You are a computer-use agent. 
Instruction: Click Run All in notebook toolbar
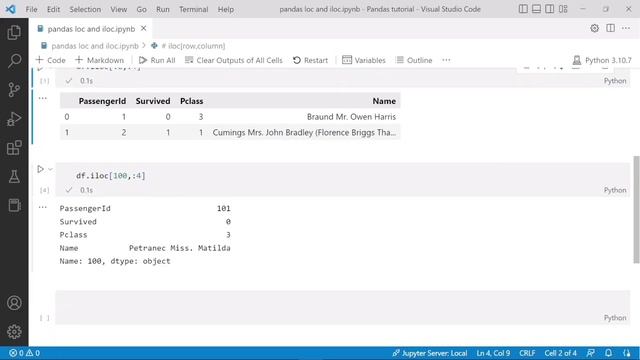point(157,60)
